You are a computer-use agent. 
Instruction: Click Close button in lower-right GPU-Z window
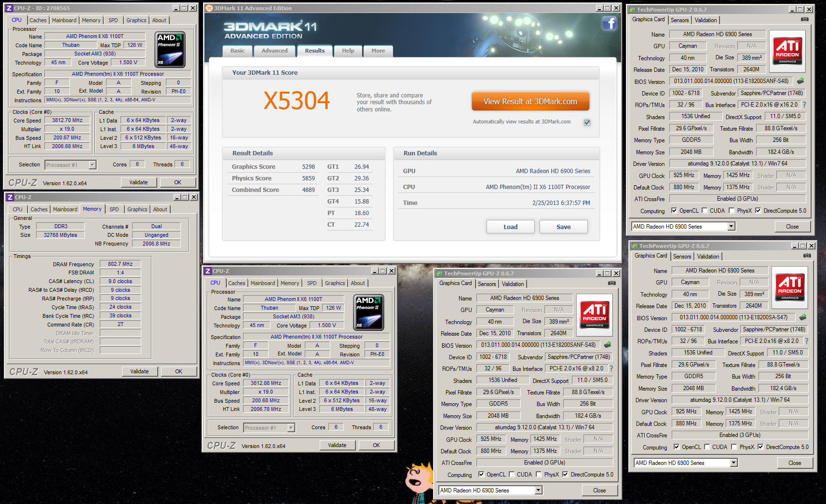(795, 463)
